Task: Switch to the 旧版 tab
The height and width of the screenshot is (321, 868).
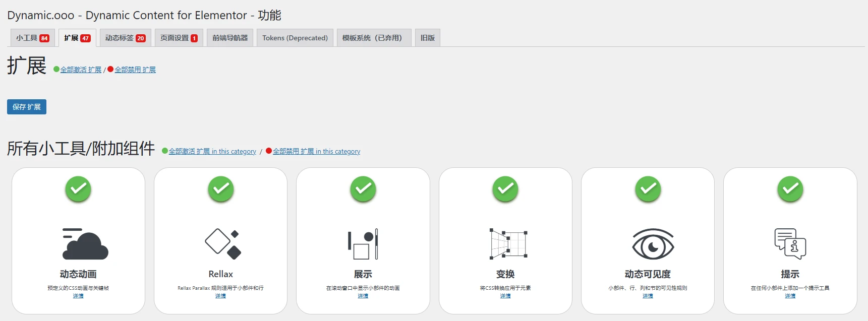Action: 428,38
